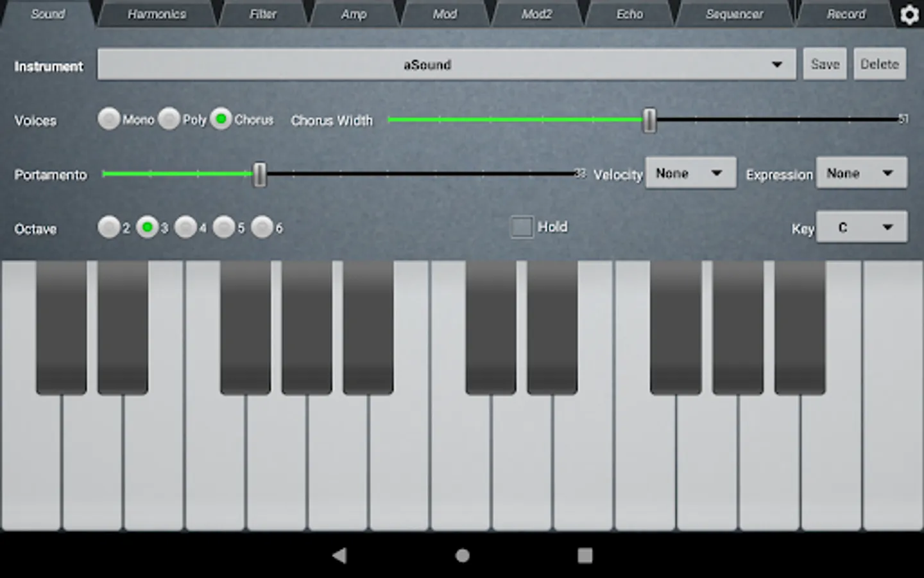This screenshot has width=924, height=578.
Task: Open the Instrument aSound dropdown
Action: (x=447, y=64)
